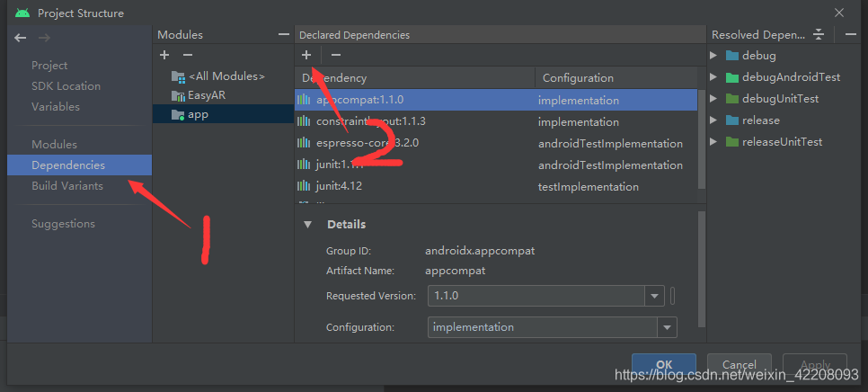Select the appcompat:1.1.0 dependency row
The image size is (868, 392).
[x=495, y=100]
